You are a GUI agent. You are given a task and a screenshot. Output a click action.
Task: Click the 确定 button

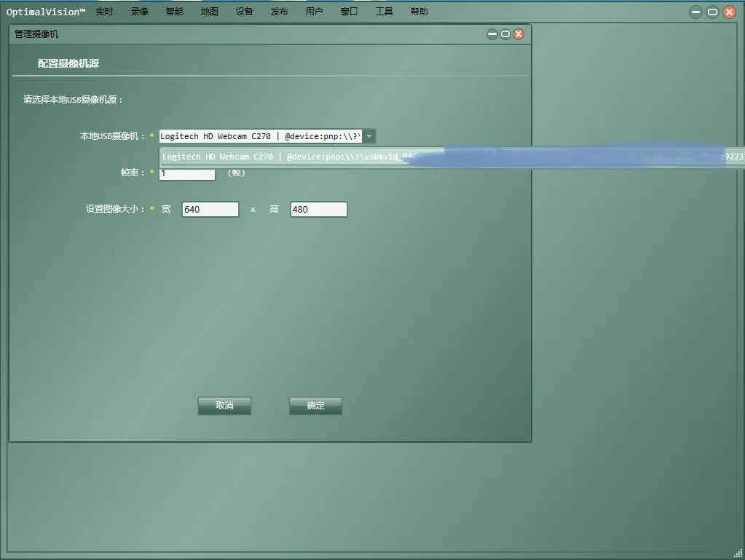coord(315,406)
